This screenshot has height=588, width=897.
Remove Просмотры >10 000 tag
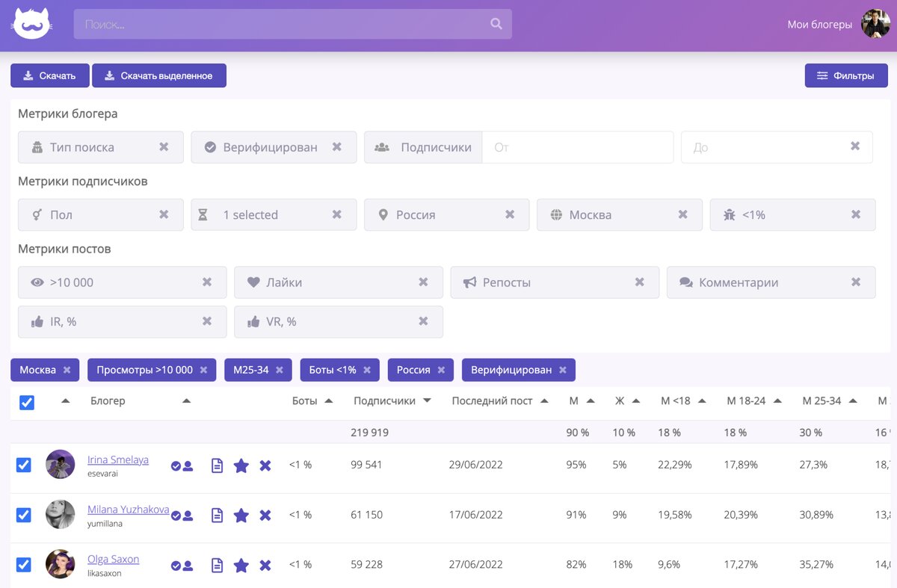pyautogui.click(x=203, y=370)
